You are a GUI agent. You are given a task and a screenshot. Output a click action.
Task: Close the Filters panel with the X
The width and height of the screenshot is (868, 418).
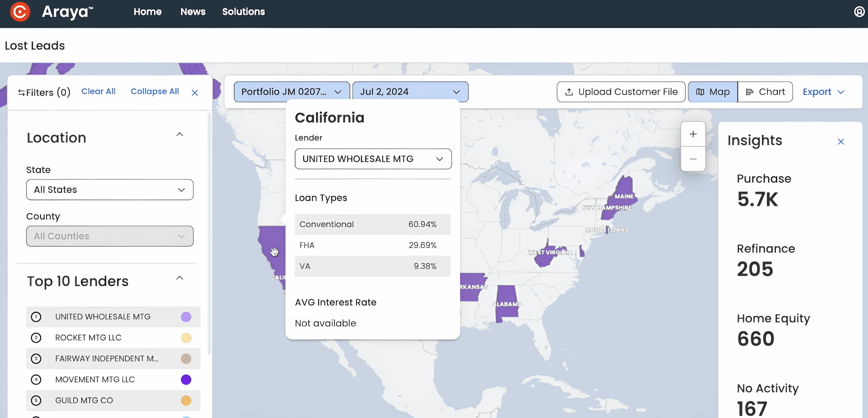pos(195,92)
